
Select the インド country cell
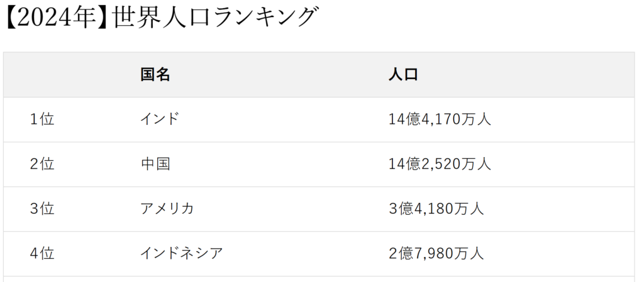[x=160, y=119]
